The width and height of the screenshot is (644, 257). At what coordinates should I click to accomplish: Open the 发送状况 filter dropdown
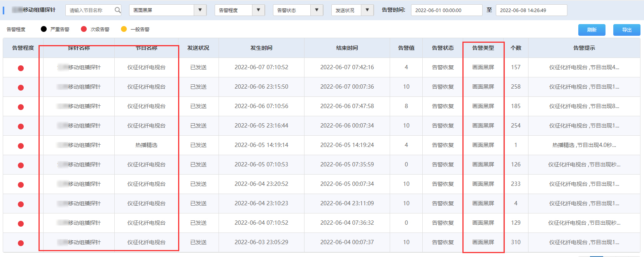[367, 10]
